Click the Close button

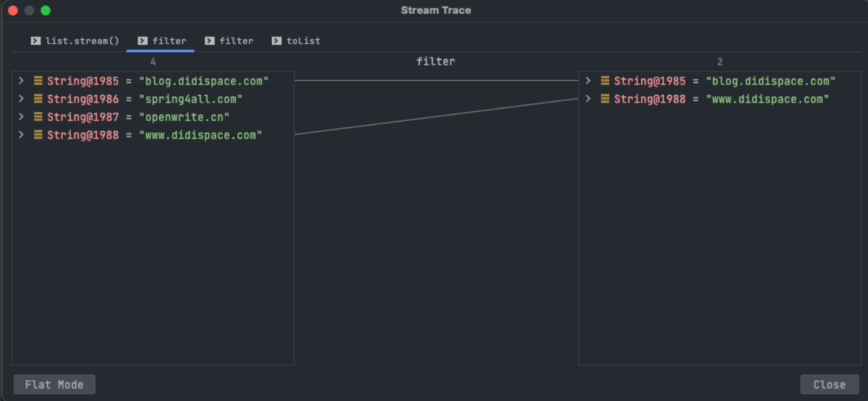click(829, 385)
